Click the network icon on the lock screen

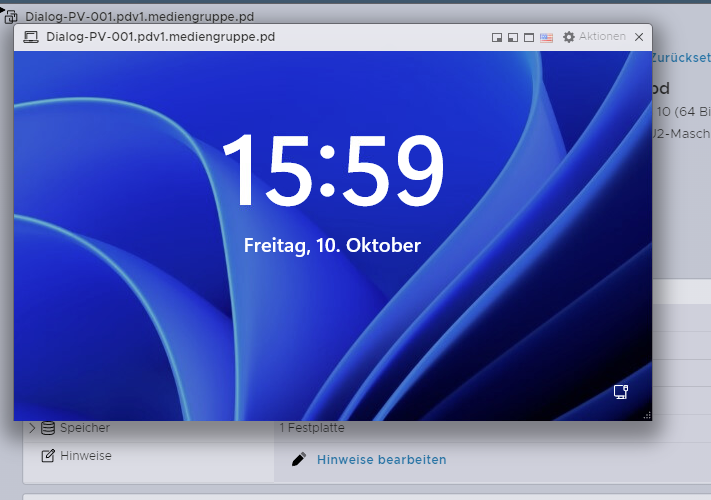coord(621,392)
